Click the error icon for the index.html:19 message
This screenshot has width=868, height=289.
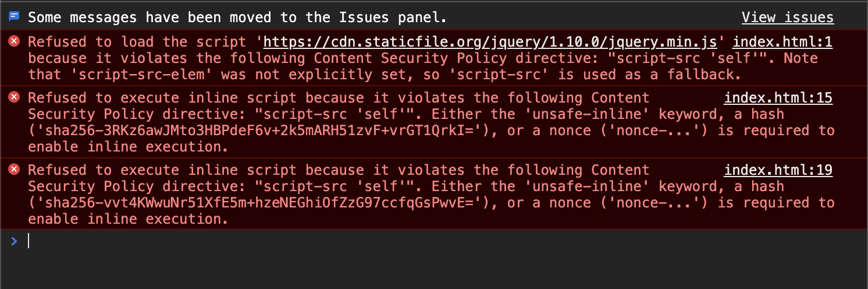click(x=15, y=169)
